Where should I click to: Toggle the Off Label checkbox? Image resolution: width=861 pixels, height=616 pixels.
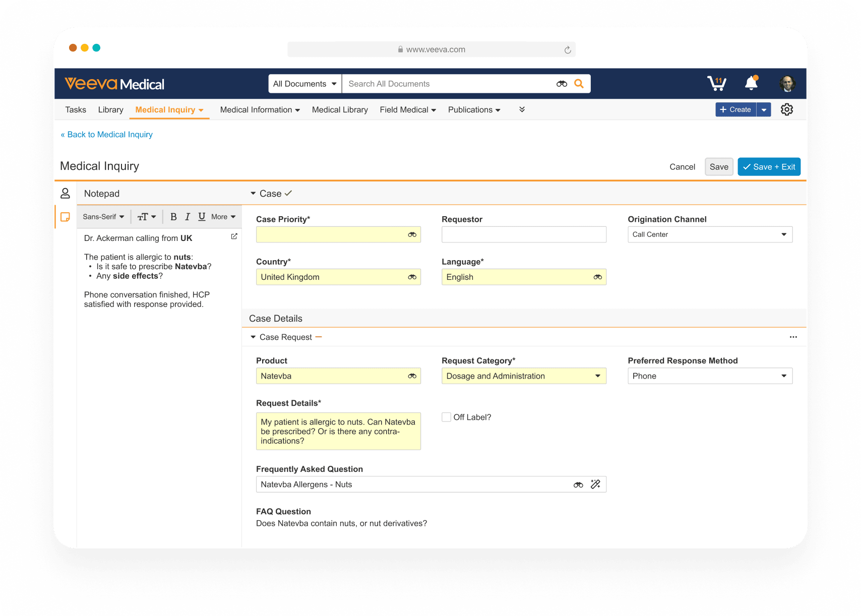coord(446,417)
